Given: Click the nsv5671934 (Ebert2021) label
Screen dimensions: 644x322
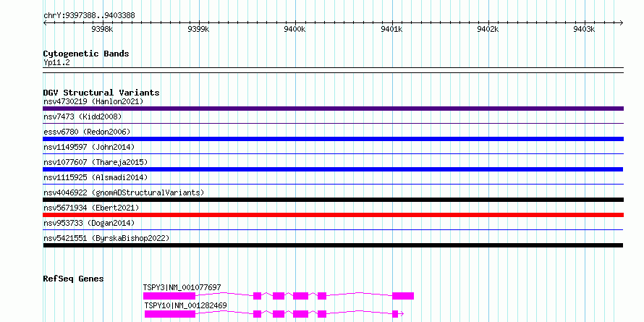Looking at the screenshot, I should point(91,208).
